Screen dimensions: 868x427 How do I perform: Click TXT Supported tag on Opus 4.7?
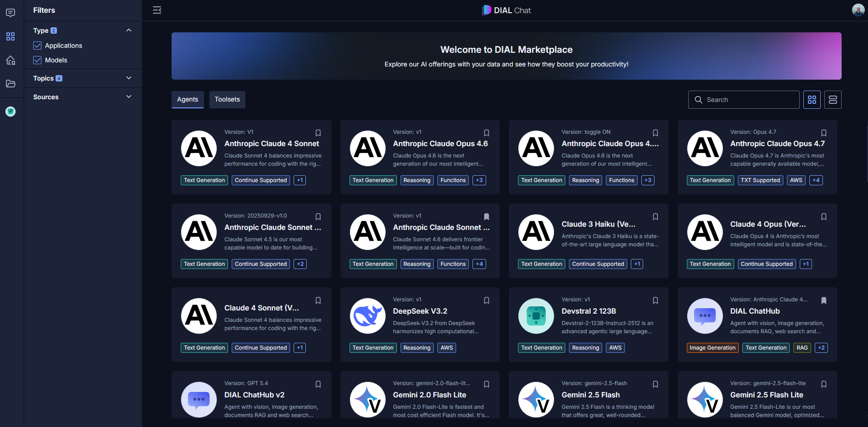[760, 180]
